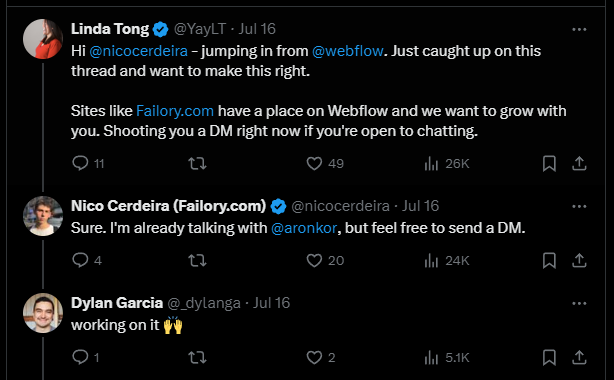Screen dimensions: 614x380
Task: Open the @aronkor mention link
Action: [x=304, y=228]
